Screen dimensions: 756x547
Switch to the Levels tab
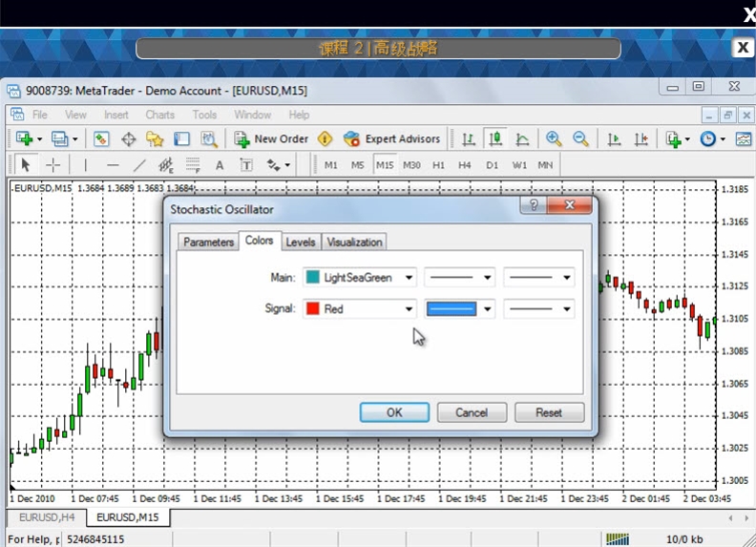click(301, 242)
